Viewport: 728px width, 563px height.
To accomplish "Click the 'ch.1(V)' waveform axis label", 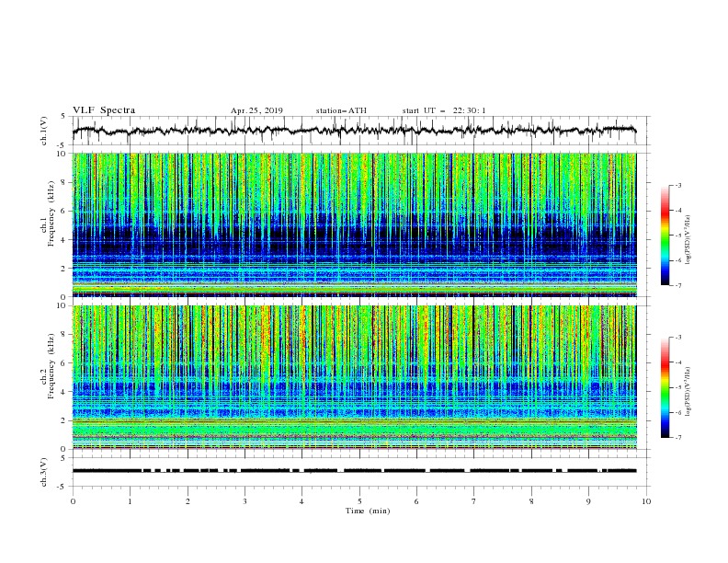I will point(44,131).
